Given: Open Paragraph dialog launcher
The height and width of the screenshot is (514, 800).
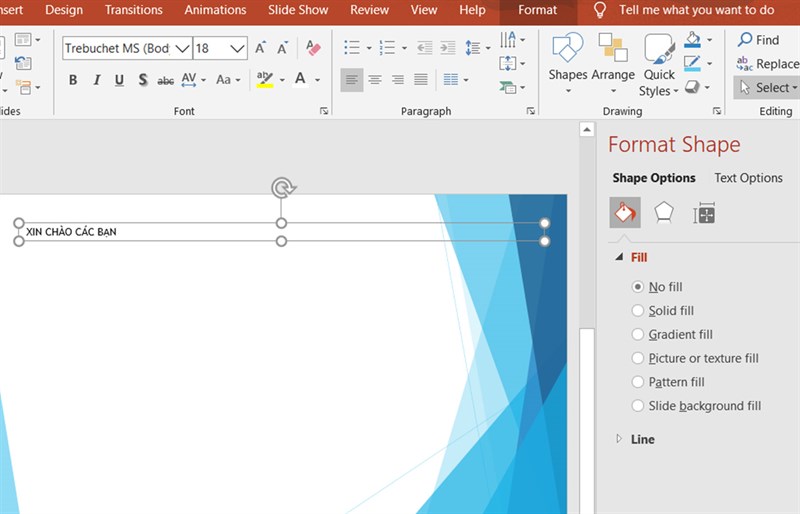Looking at the screenshot, I should 531,111.
